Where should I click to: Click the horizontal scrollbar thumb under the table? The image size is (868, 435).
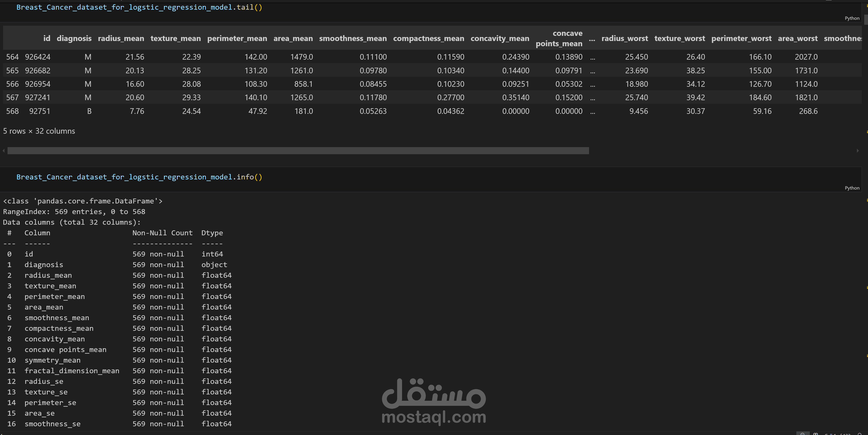[298, 151]
